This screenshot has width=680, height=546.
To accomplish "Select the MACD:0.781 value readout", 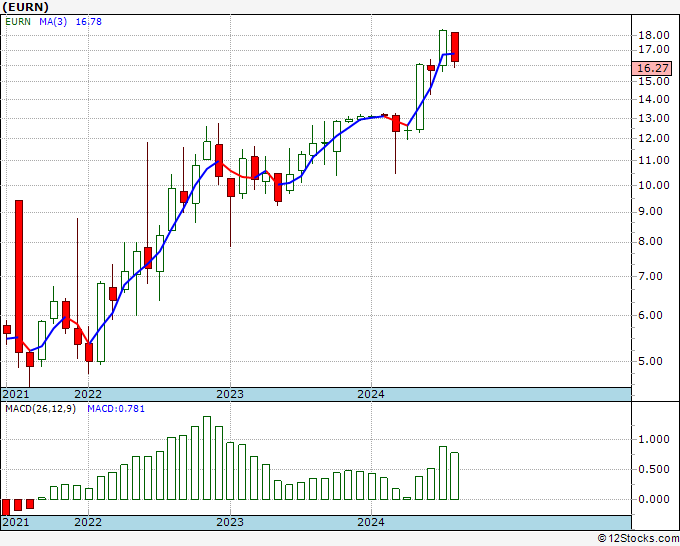I will (x=116, y=409).
